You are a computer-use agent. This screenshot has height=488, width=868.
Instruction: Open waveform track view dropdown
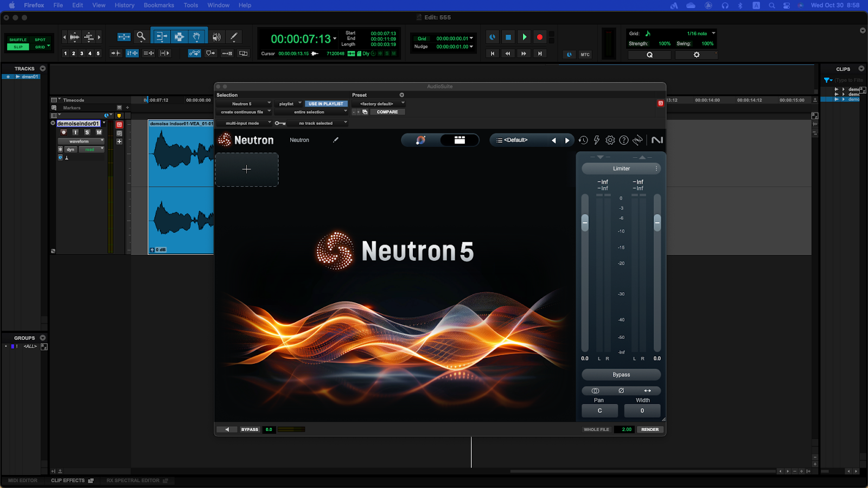click(x=81, y=141)
